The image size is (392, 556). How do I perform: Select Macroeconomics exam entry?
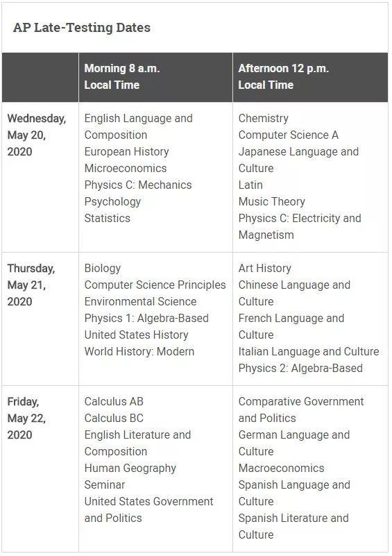point(281,469)
